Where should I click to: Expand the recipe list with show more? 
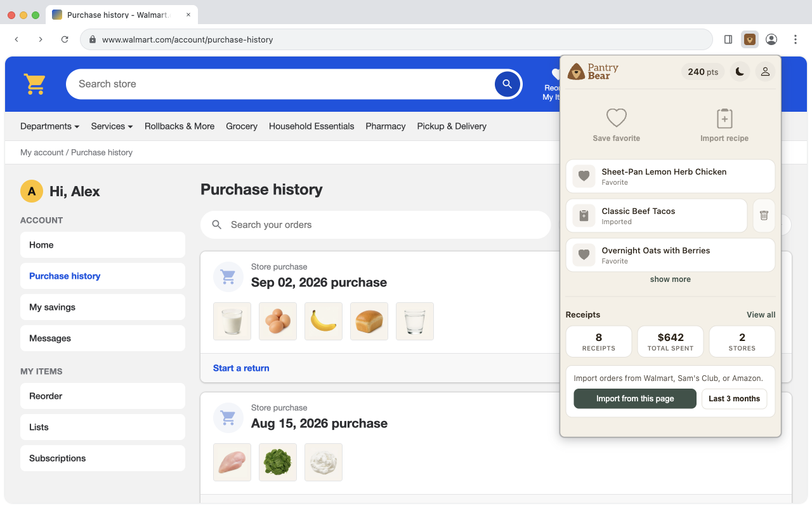671,279
